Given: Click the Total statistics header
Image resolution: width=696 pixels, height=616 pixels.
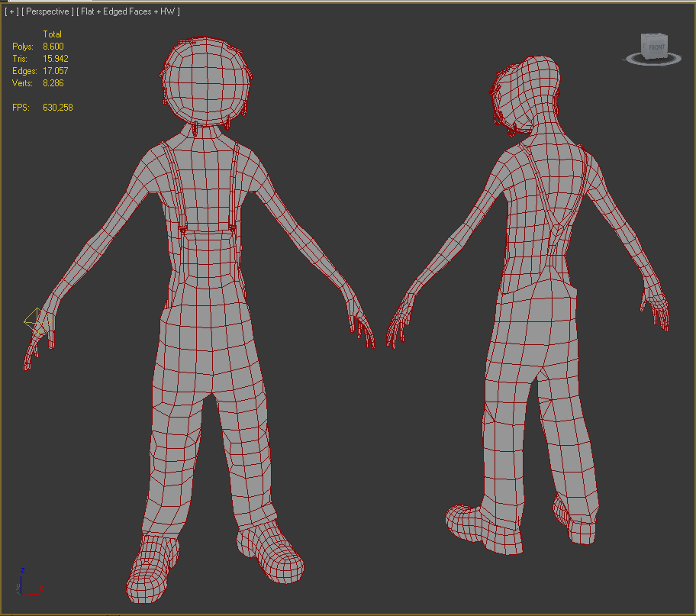Looking at the screenshot, I should [52, 34].
